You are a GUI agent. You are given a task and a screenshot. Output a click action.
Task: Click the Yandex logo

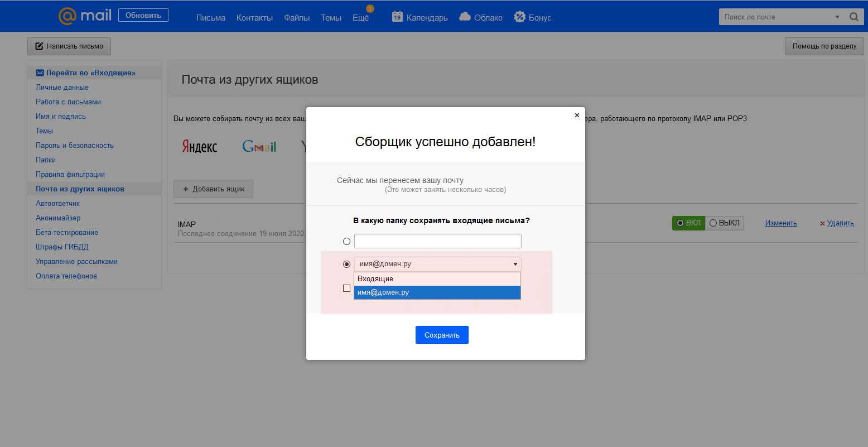pos(199,146)
